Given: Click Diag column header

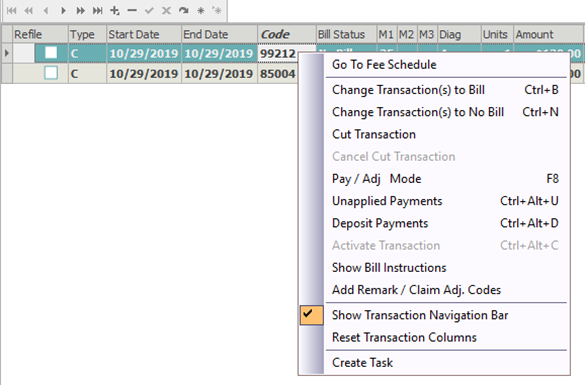Looking at the screenshot, I should [459, 34].
